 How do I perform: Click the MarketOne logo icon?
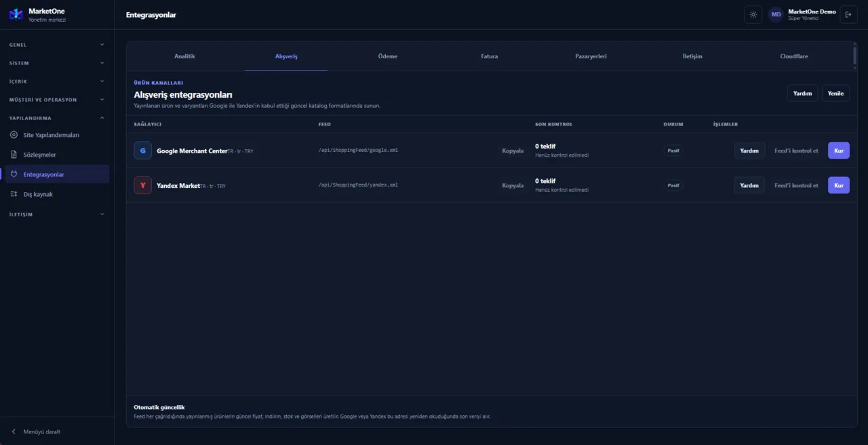pos(16,14)
